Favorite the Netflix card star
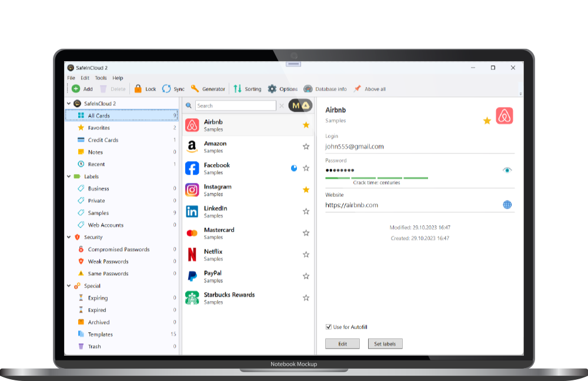 [306, 255]
